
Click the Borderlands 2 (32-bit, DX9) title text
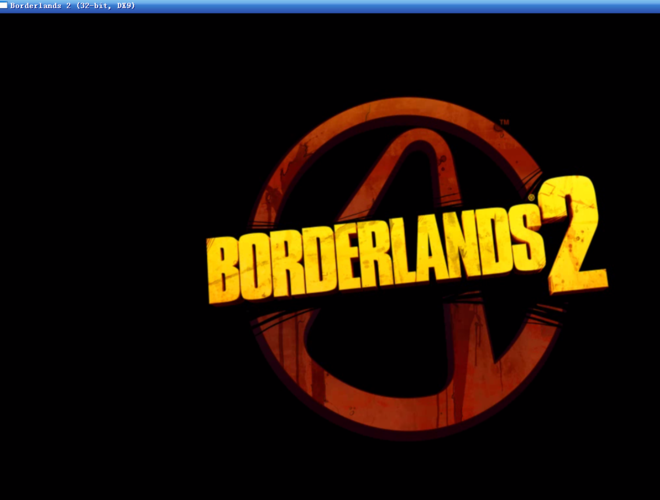click(72, 6)
